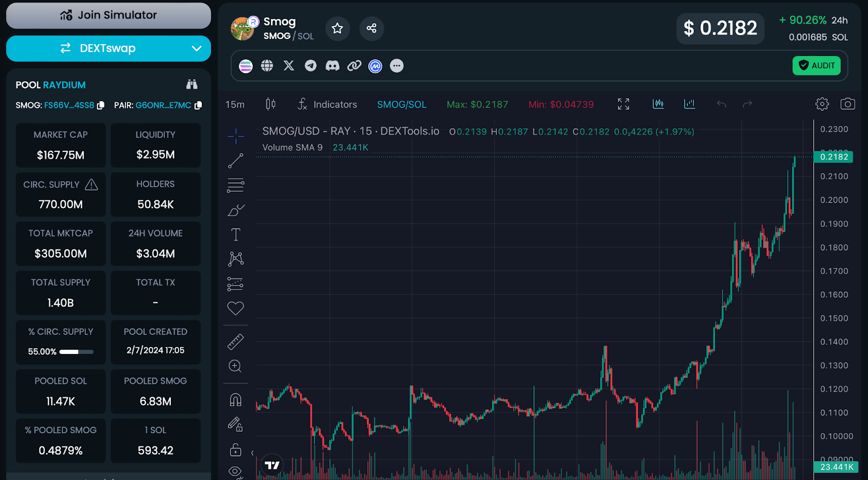Select the crosshair cursor tool
This screenshot has width=868, height=480.
[x=235, y=136]
